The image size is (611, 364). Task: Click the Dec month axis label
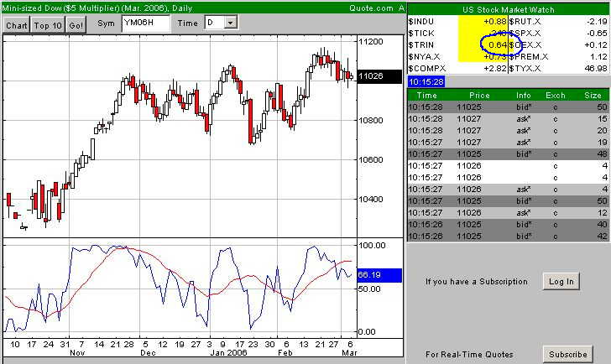[148, 353]
